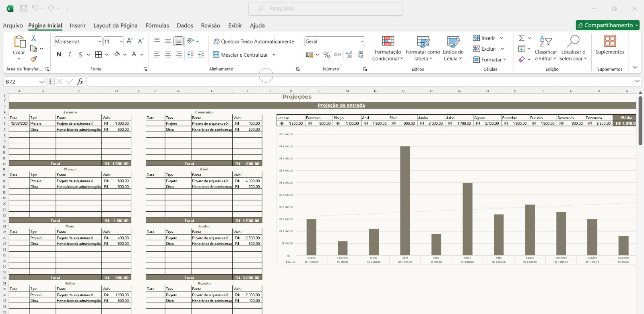This screenshot has height=314, width=644.
Task: Click the Pesquisar search box
Action: [x=326, y=8]
